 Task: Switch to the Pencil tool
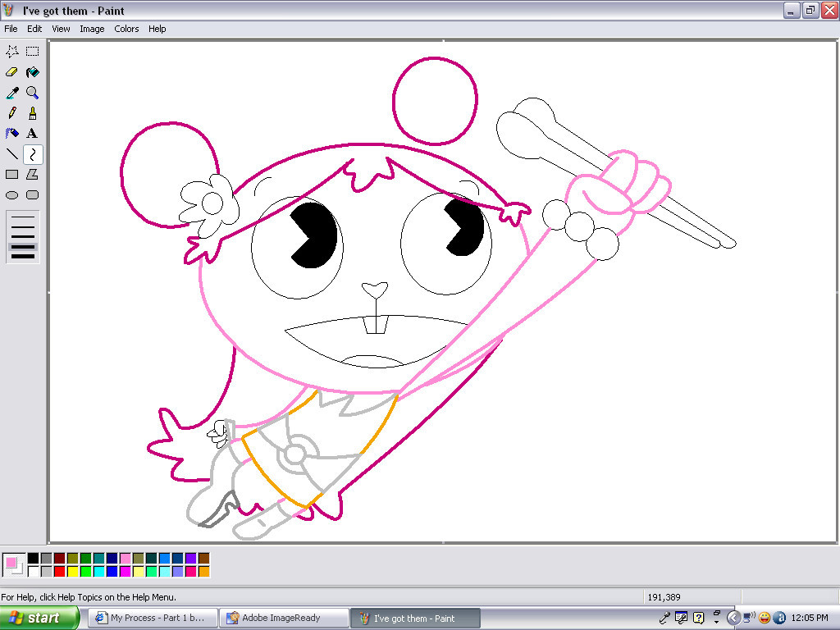coord(11,113)
